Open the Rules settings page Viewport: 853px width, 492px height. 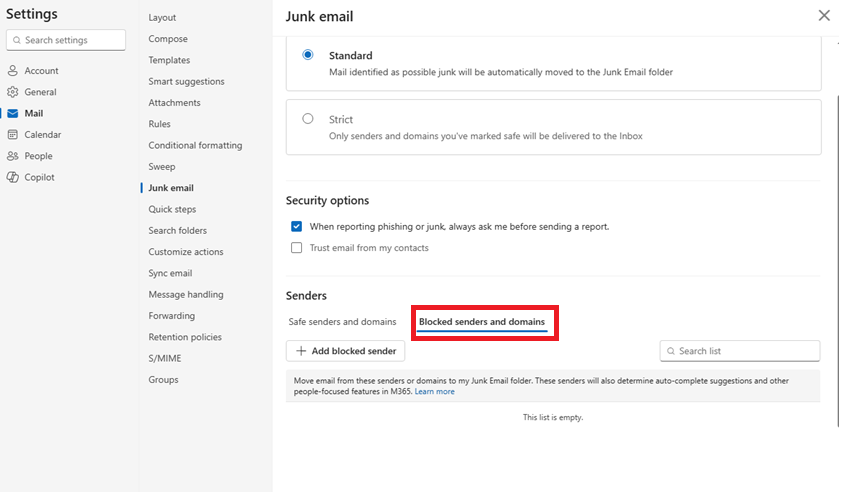coord(159,124)
